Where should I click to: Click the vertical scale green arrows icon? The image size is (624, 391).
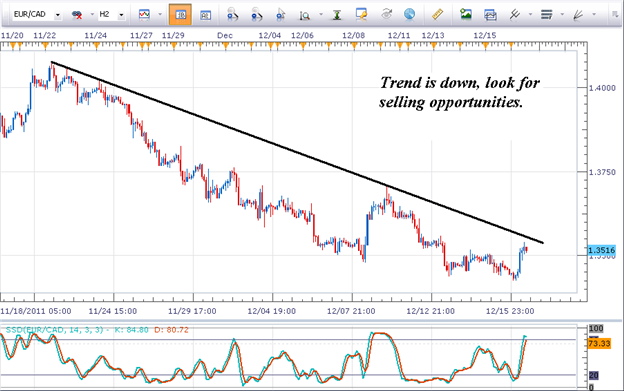point(337,15)
